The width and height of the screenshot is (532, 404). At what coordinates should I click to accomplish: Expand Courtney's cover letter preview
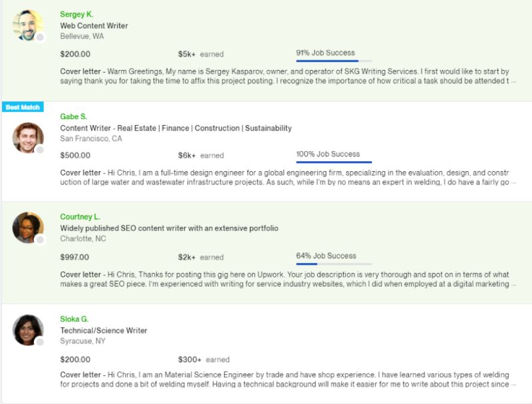point(513,284)
